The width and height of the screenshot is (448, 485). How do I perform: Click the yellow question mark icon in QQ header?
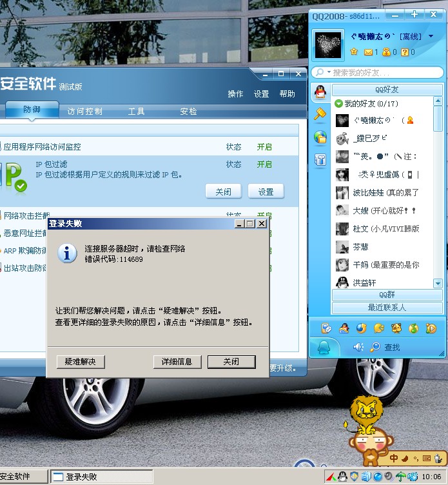[x=404, y=52]
